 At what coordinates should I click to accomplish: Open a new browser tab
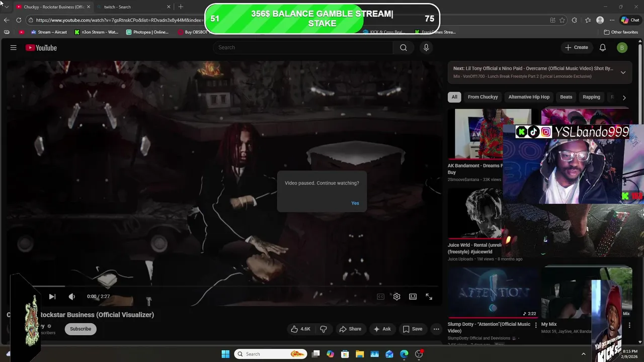(181, 7)
